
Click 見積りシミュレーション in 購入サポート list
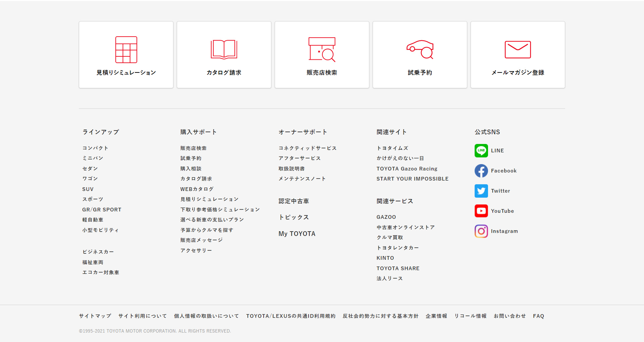(x=209, y=199)
